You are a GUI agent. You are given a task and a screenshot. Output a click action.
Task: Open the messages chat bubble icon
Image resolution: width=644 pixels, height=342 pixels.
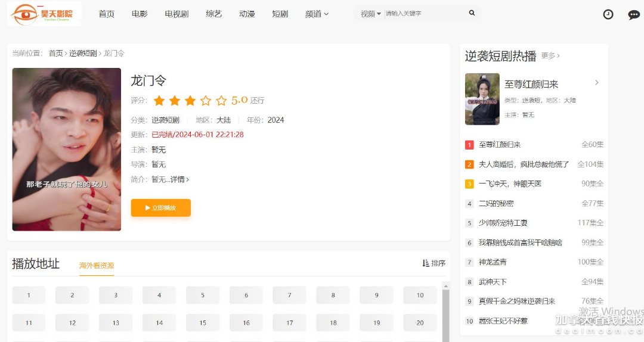634,15
